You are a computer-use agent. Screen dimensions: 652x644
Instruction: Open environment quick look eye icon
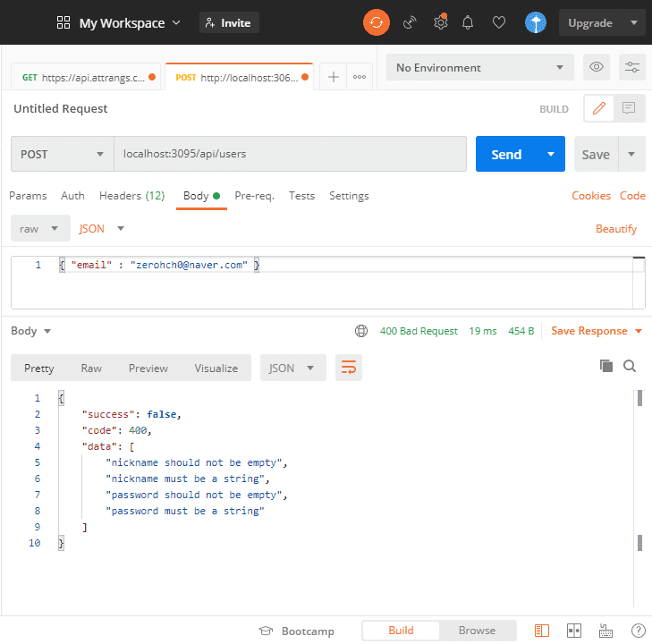[594, 67]
